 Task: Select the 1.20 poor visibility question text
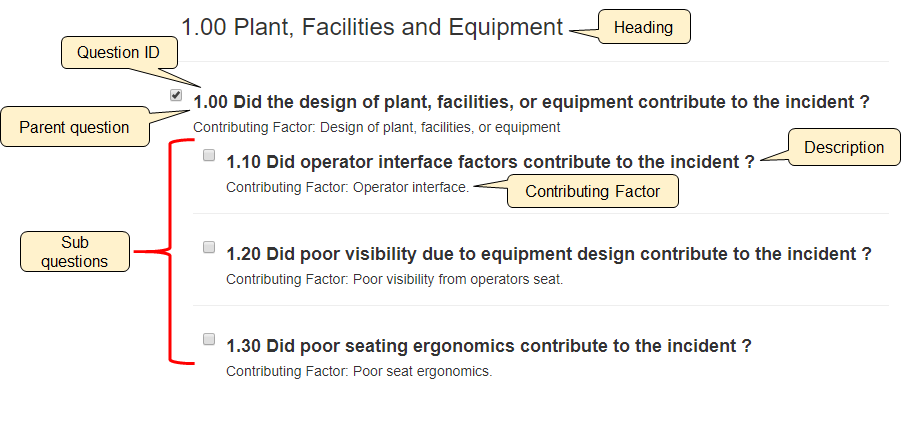click(x=549, y=254)
